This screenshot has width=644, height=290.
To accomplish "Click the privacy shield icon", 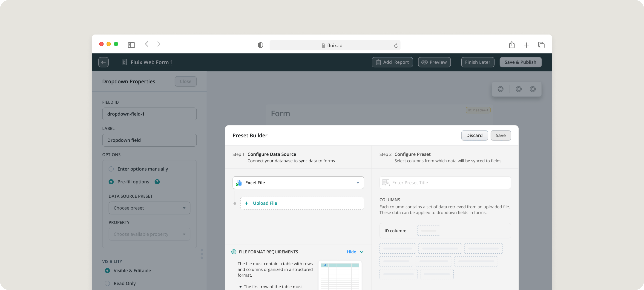I will [x=260, y=45].
